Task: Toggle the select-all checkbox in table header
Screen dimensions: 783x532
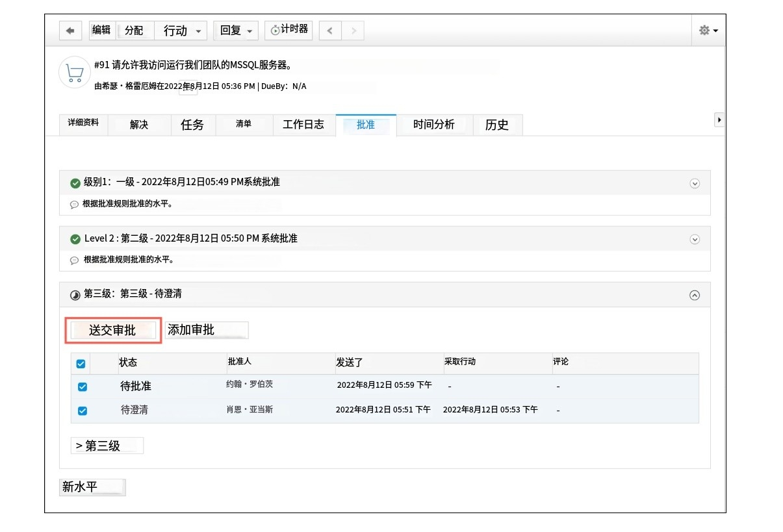Action: [81, 364]
